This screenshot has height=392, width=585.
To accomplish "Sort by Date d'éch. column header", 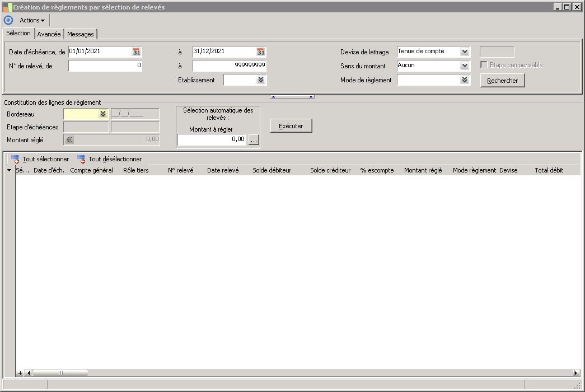I will [49, 170].
